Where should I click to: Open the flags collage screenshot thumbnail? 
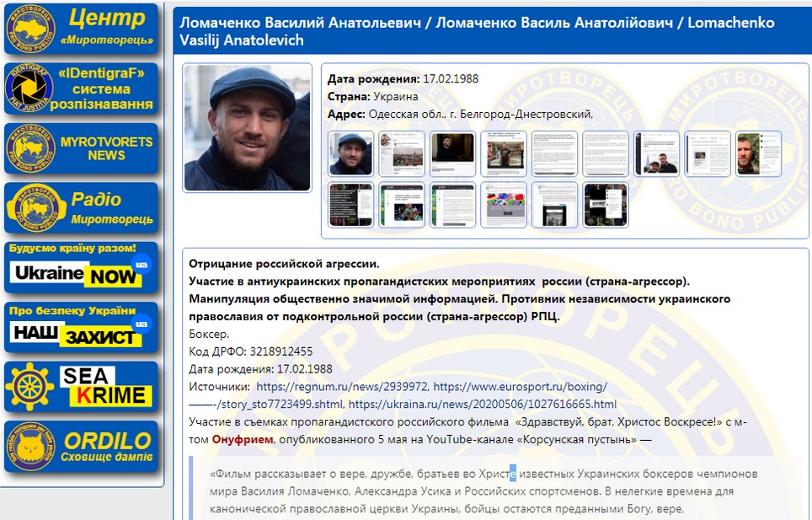[x=504, y=205]
